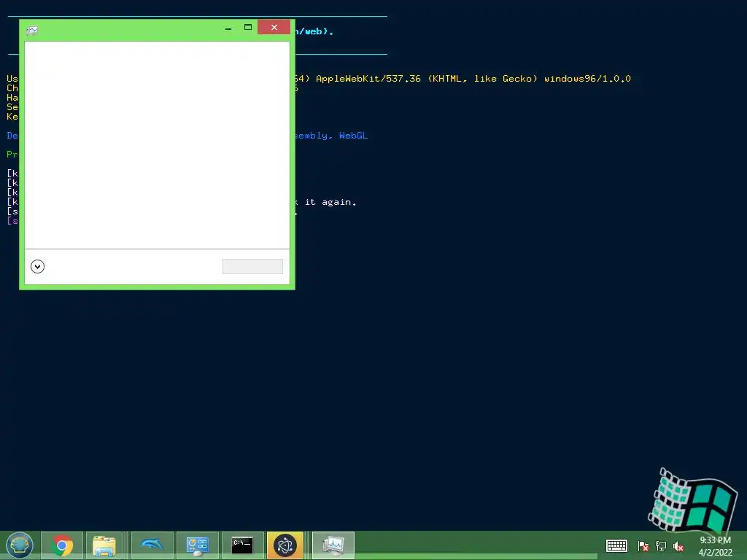Click the window icon in the green title bar

tap(32, 31)
